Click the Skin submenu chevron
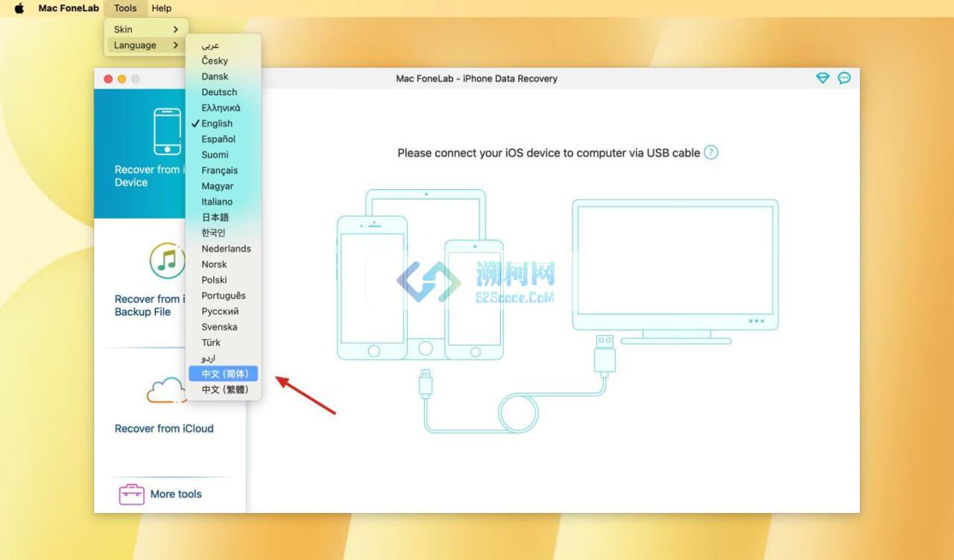Image resolution: width=954 pixels, height=560 pixels. coord(176,29)
